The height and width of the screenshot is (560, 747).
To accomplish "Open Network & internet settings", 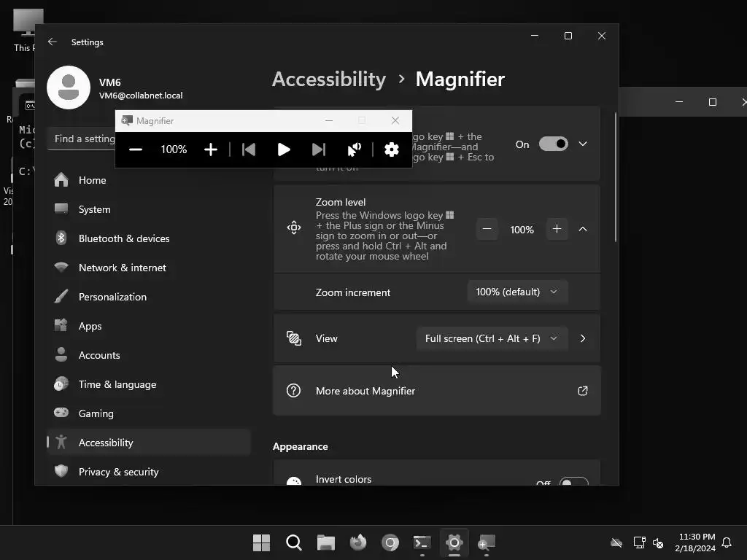I will point(149,268).
